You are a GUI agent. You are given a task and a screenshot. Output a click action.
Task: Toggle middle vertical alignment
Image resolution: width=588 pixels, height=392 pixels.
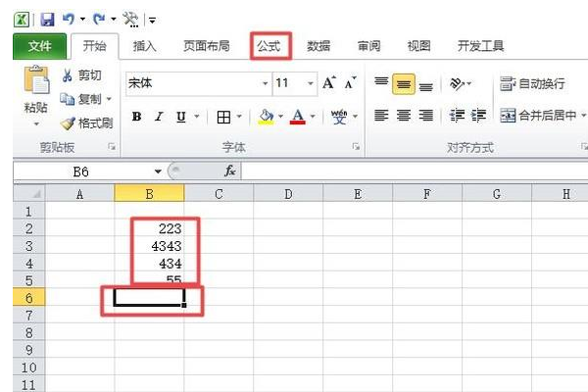point(404,83)
